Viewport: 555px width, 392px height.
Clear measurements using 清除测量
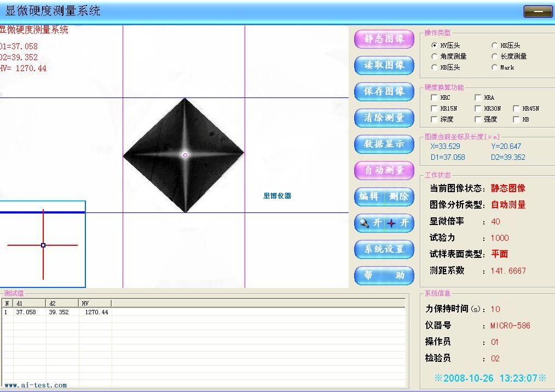(384, 118)
